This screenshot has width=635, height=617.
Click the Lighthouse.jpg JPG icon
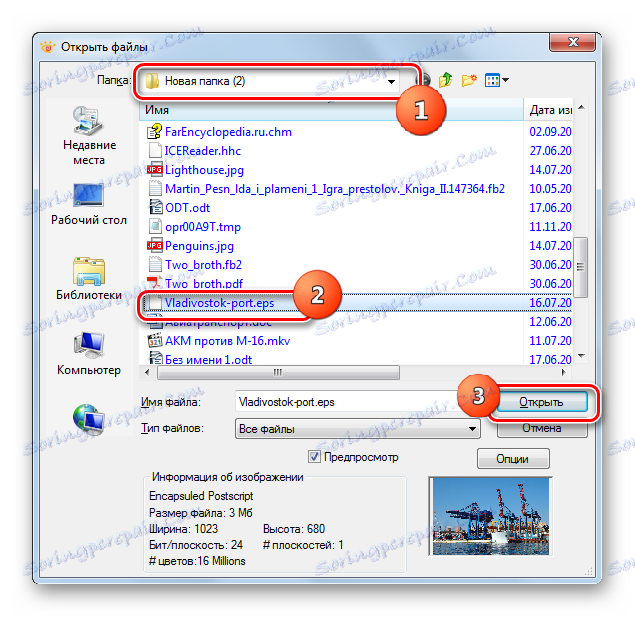coord(154,170)
